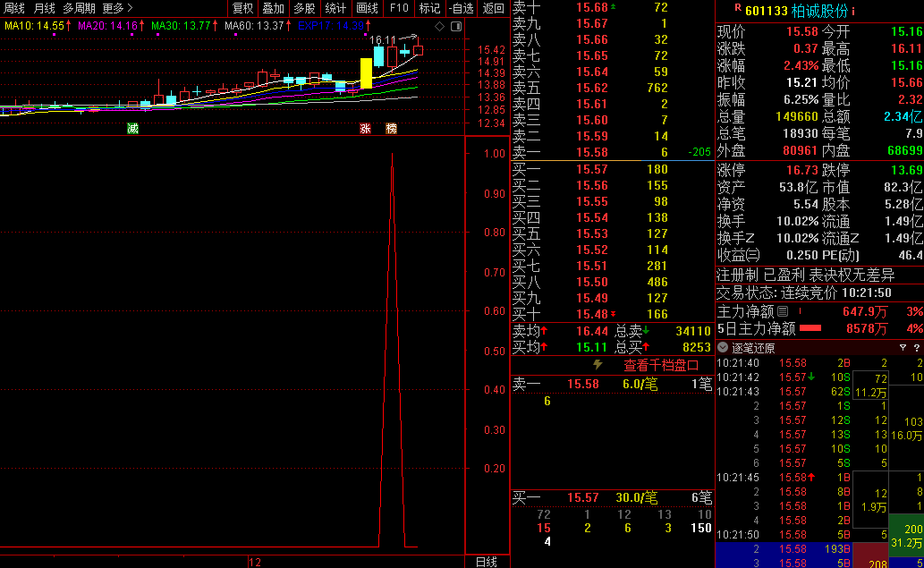Switch to the 周线 weekly chart tab
The height and width of the screenshot is (568, 924).
[x=15, y=8]
